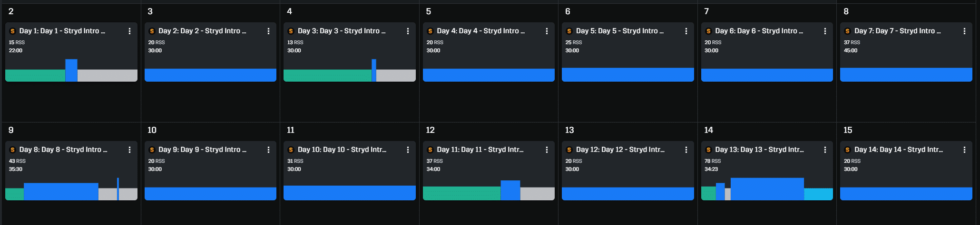Open three-dot menu on Day 8 card
Screen dimensions: 980x225
(x=129, y=150)
